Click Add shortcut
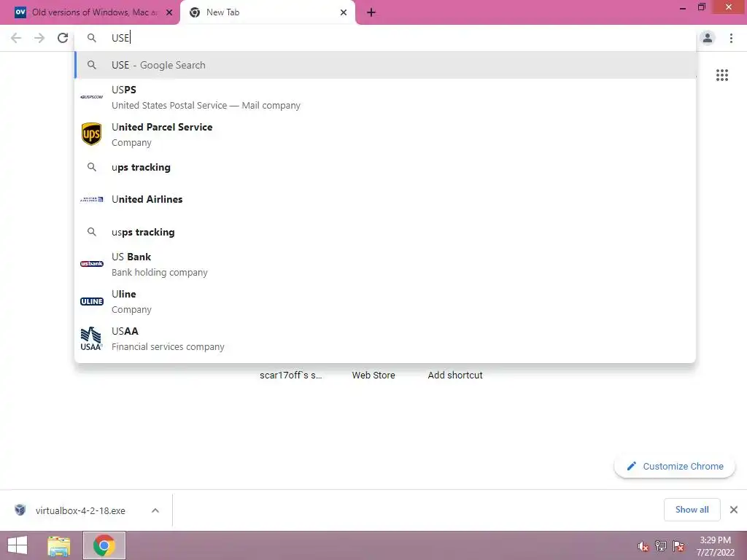Screen dimensions: 747x560 [x=455, y=376]
